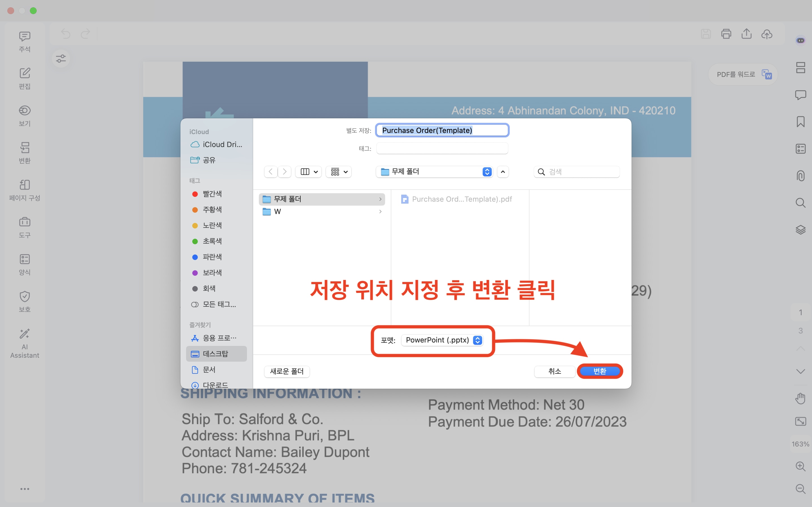Click the 보호 (protect) shield icon
Screen dimensions: 812x507
pyautogui.click(x=25, y=301)
